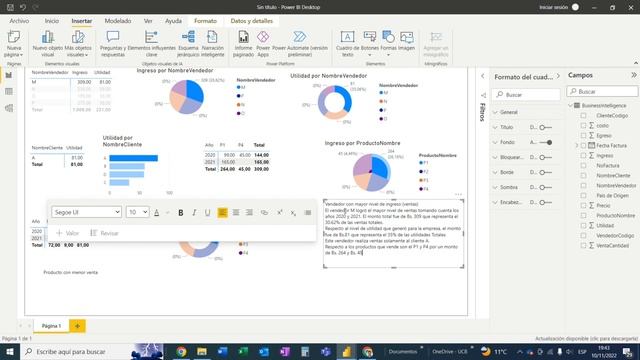
Task: Switch to report view in left sidebar
Action: 9,75
